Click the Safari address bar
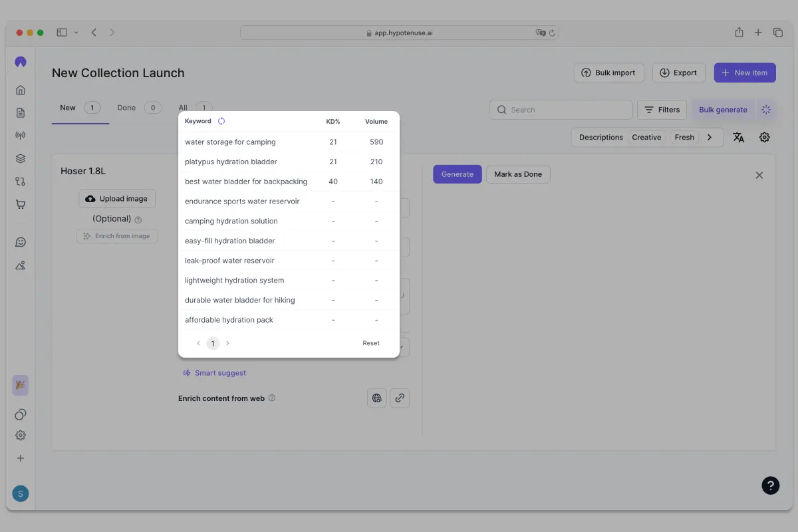The width and height of the screenshot is (798, 532). point(399,33)
